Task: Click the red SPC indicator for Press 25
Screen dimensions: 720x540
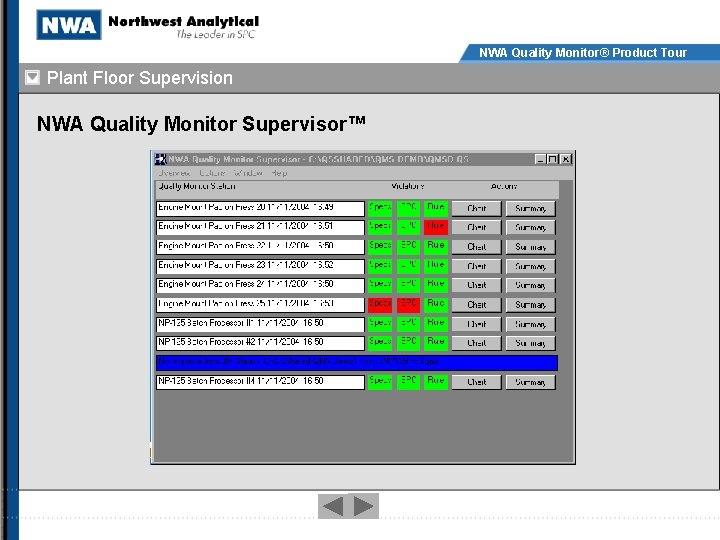Action: [x=408, y=304]
